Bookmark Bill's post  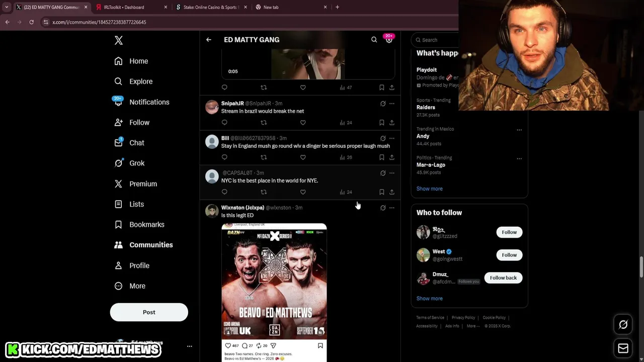tap(381, 157)
